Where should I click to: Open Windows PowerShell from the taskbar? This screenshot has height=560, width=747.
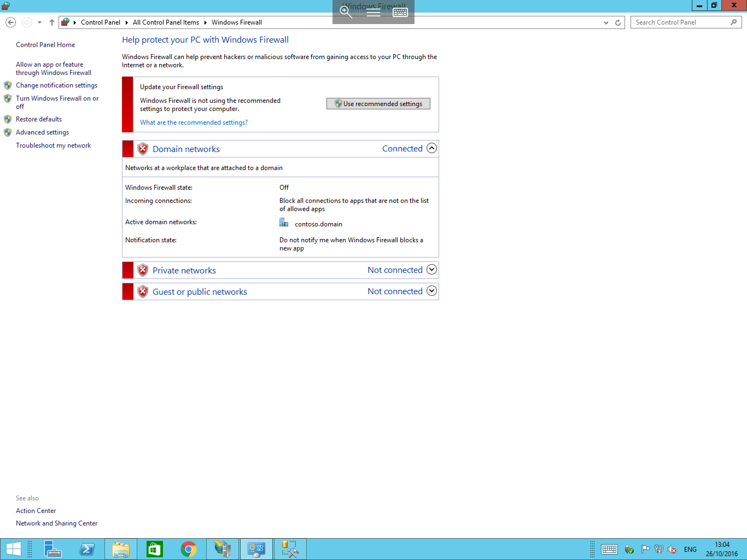click(x=87, y=549)
